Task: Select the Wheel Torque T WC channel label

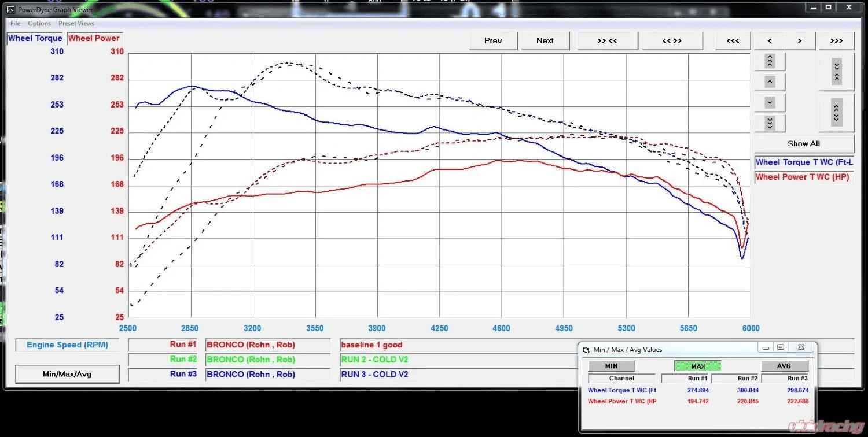Action: point(803,162)
